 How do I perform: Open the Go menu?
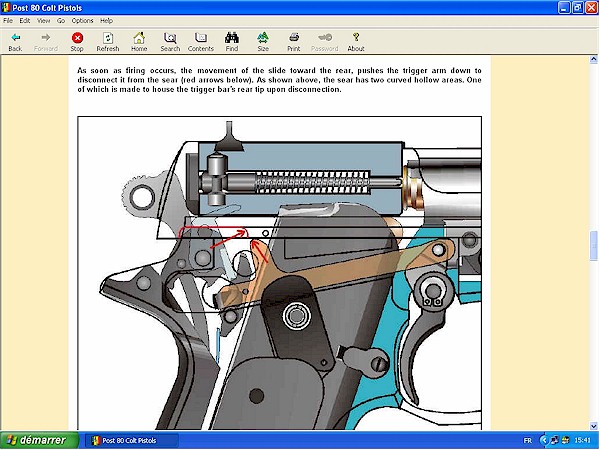(x=61, y=21)
